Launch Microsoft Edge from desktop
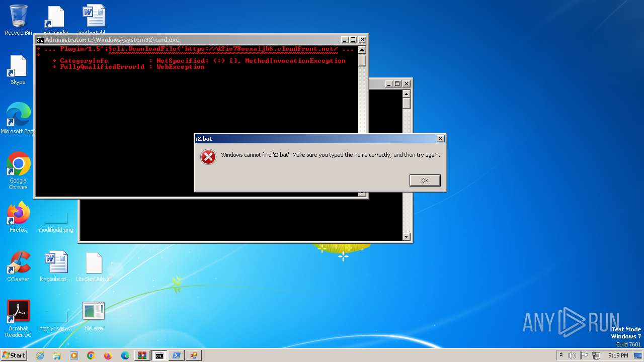 (18, 119)
